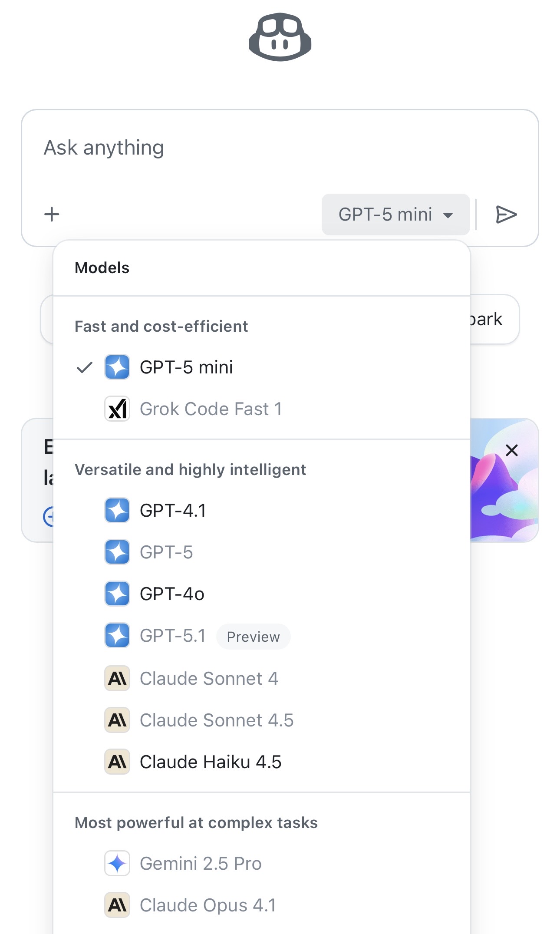Click the Preview badge next to GPT-5.1
The image size is (560, 934).
(254, 637)
